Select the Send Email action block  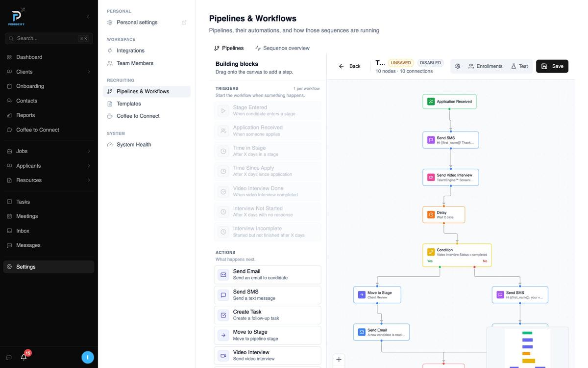268,275
